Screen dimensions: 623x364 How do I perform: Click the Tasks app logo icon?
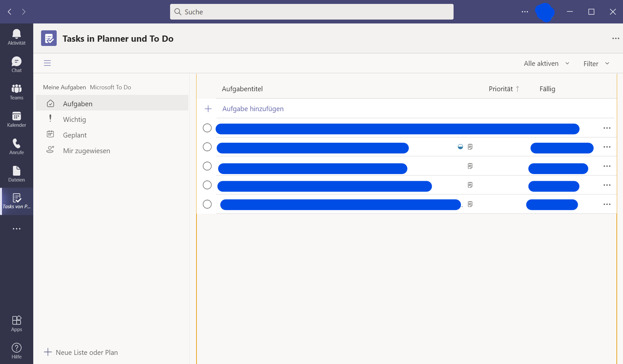[x=49, y=38]
